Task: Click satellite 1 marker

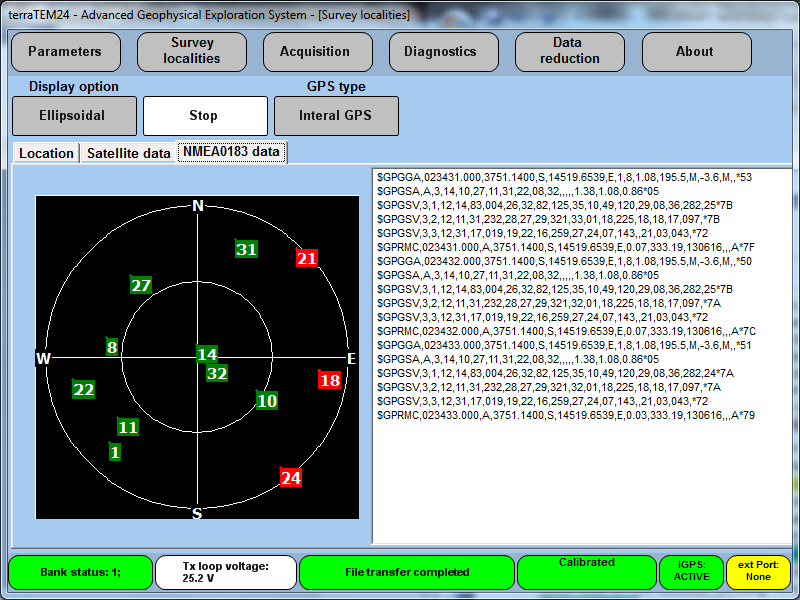Action: [115, 452]
